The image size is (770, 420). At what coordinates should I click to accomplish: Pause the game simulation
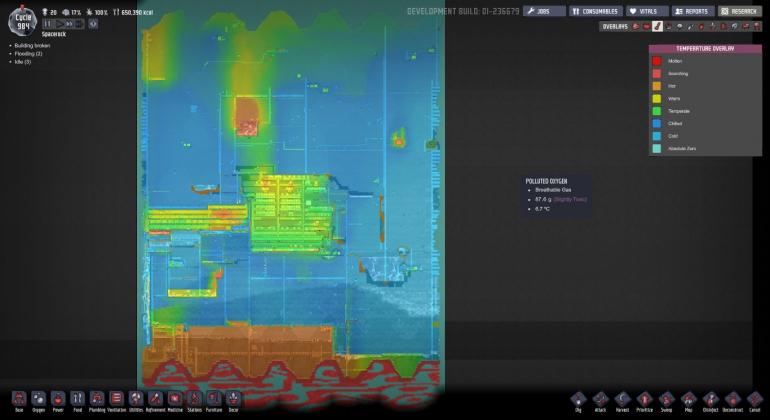(47, 23)
